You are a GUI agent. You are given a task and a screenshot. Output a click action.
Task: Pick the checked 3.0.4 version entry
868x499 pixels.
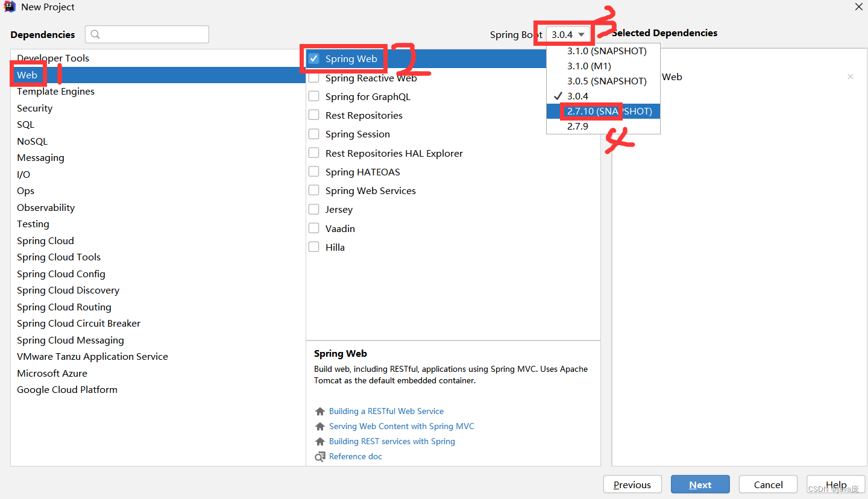click(603, 96)
